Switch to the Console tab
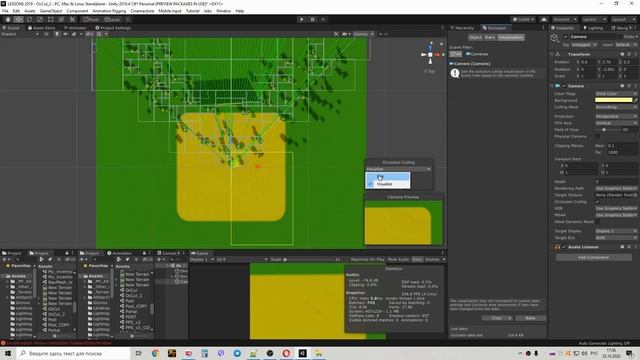This screenshot has width=640, height=360. click(169, 253)
